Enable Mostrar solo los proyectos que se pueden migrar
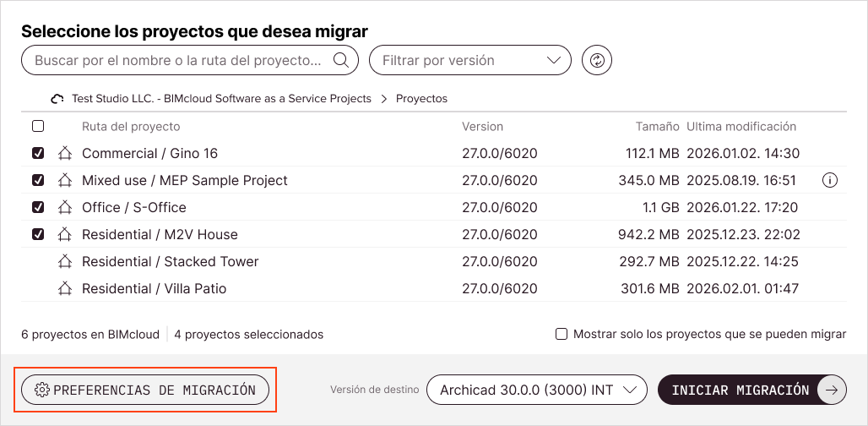Viewport: 868px width, 426px height. [561, 334]
